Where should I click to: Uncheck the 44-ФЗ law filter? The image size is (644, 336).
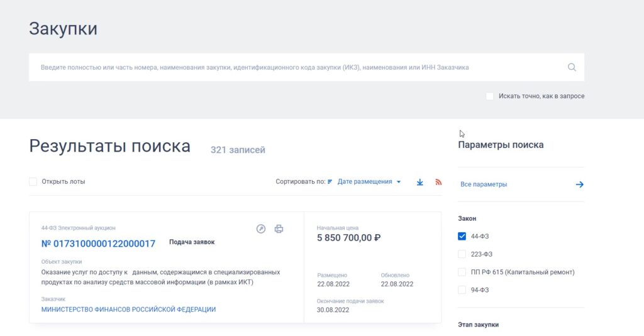click(462, 237)
